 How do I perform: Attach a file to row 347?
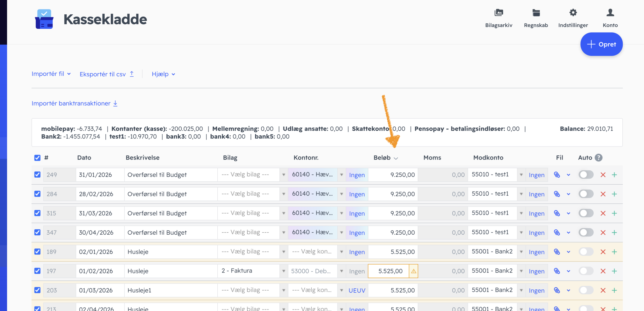[x=557, y=233]
